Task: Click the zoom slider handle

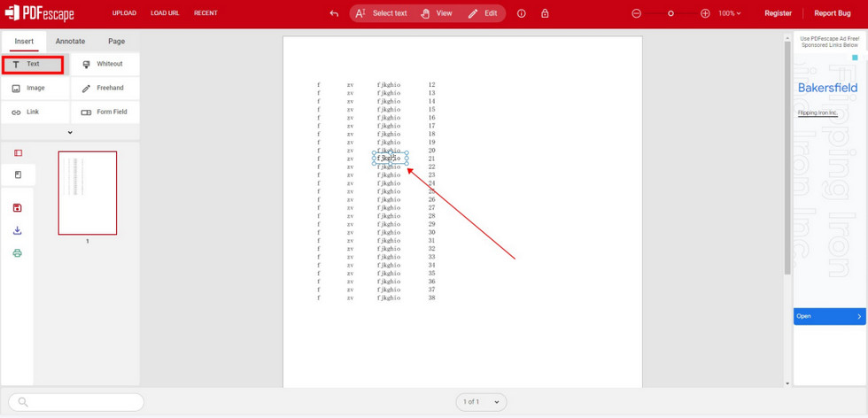Action: 670,13
